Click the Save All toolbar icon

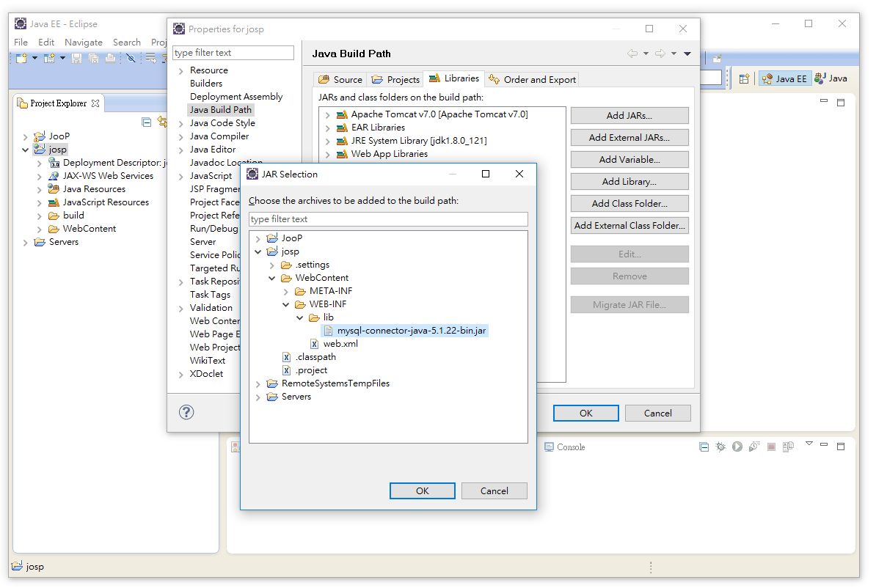94,58
